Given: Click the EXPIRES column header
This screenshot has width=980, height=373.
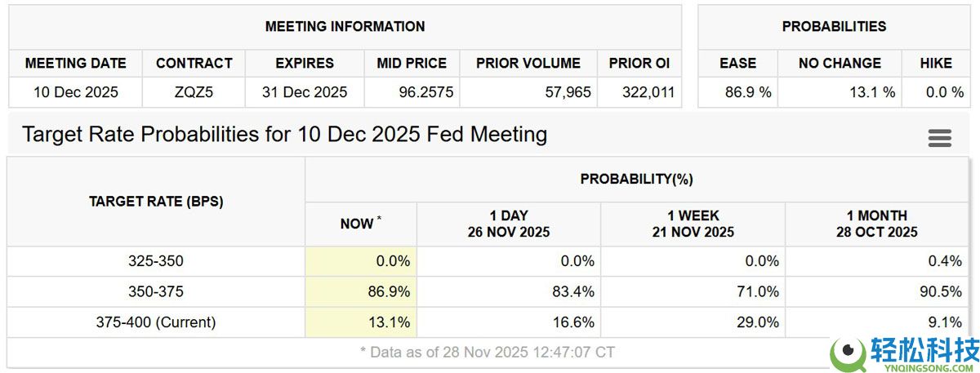Looking at the screenshot, I should pos(305,63).
